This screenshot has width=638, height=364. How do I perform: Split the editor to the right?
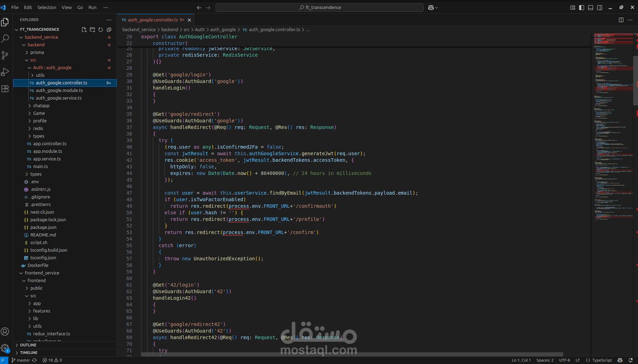click(x=621, y=20)
